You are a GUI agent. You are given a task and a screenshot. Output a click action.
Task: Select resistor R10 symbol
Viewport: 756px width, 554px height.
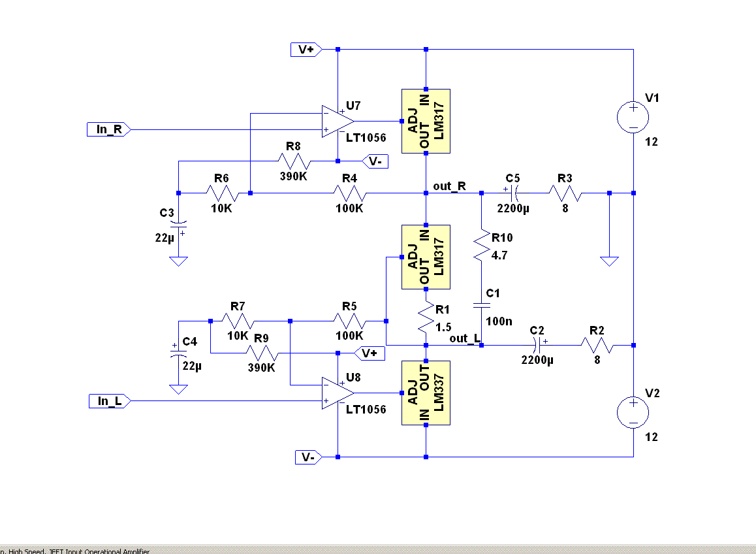481,246
